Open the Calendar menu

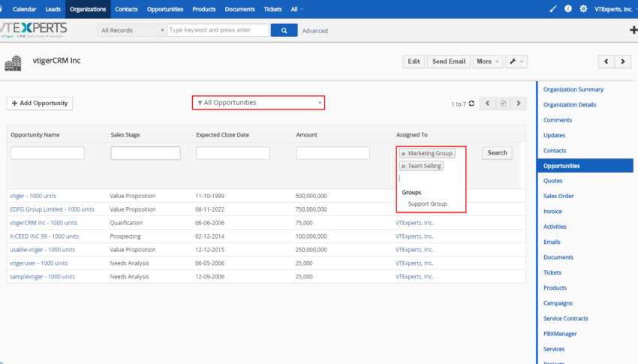(x=25, y=9)
